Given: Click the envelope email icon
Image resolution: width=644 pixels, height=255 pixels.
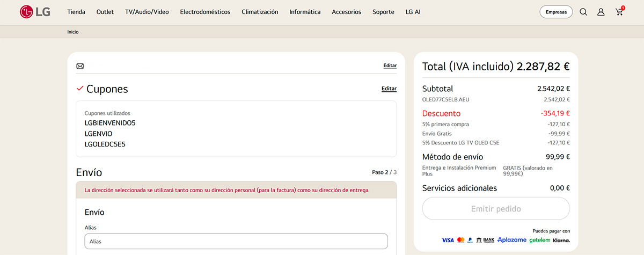Looking at the screenshot, I should click(x=80, y=66).
